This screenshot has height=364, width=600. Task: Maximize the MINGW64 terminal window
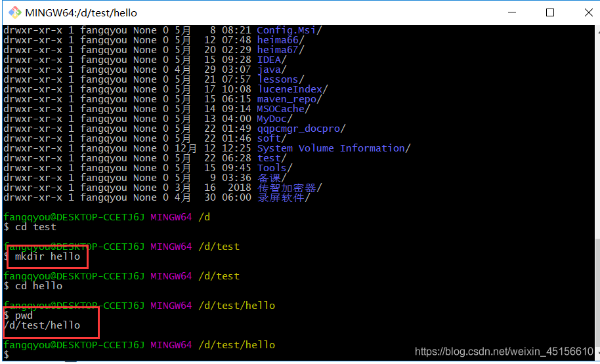550,12
